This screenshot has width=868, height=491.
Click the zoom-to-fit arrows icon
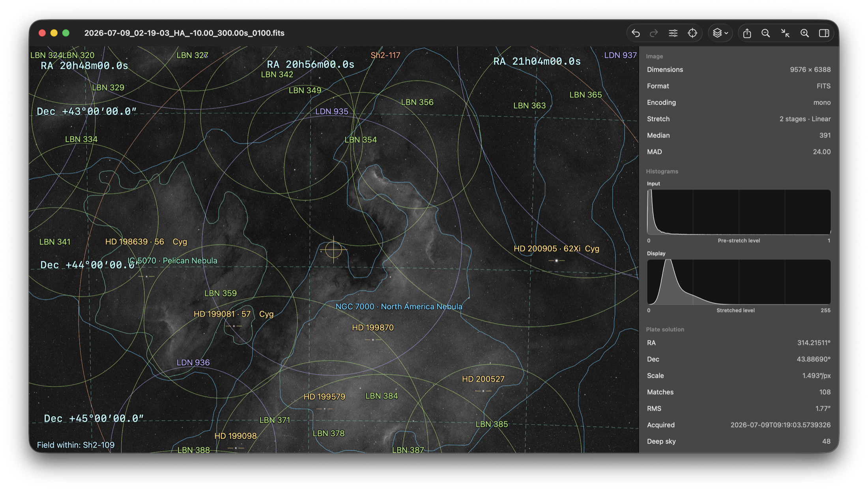click(x=785, y=33)
